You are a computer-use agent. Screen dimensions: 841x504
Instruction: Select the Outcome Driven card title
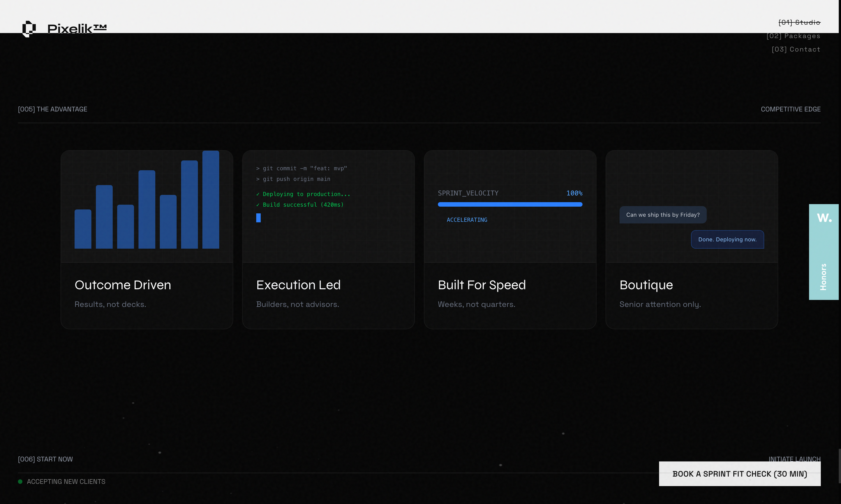pos(123,285)
